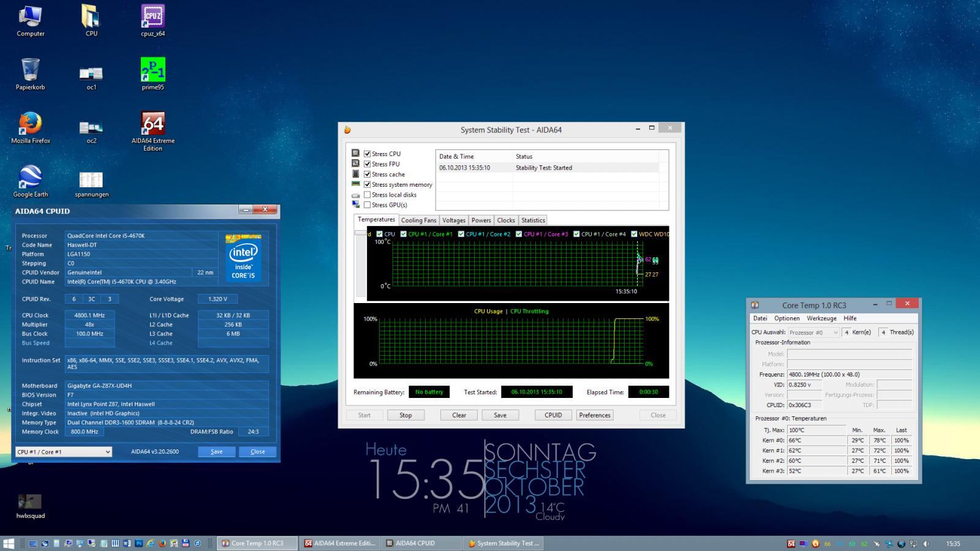Viewport: 980px width, 551px height.
Task: Open the spannungen desktop file
Action: tap(91, 184)
